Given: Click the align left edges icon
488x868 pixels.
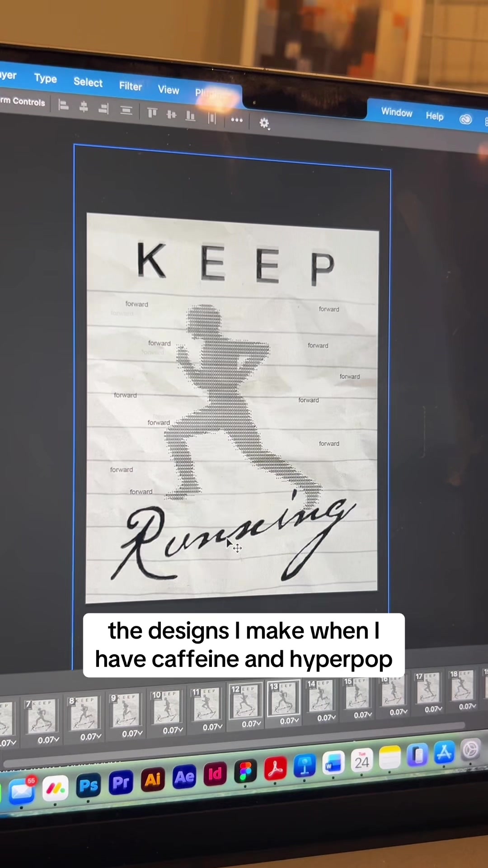Looking at the screenshot, I should pyautogui.click(x=63, y=106).
